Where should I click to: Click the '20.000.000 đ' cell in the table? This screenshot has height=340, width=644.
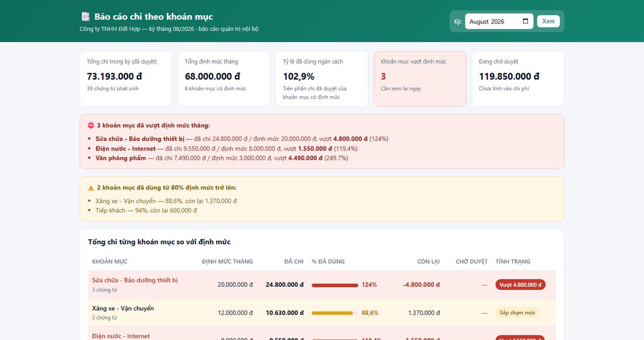coord(235,285)
